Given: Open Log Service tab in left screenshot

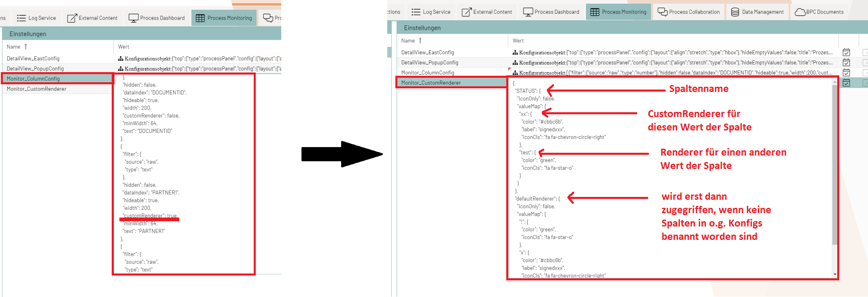Looking at the screenshot, I should point(36,18).
